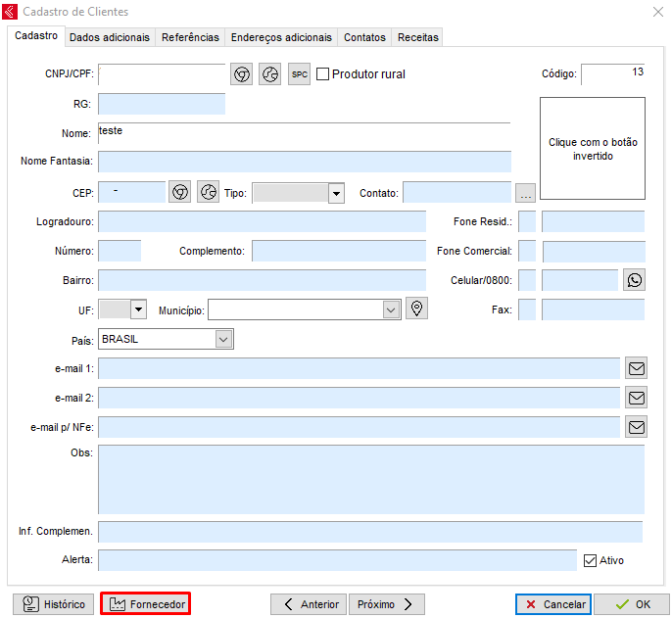Screen dimensions: 672x618
Task: Click the e-mail p/ NFe envelope icon
Action: coord(637,427)
